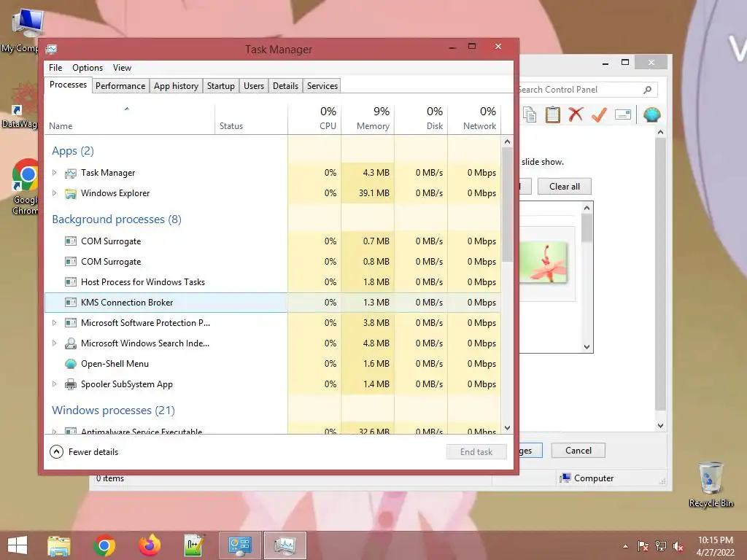
Task: Click the KMS Connection Broker process icon
Action: tap(71, 303)
